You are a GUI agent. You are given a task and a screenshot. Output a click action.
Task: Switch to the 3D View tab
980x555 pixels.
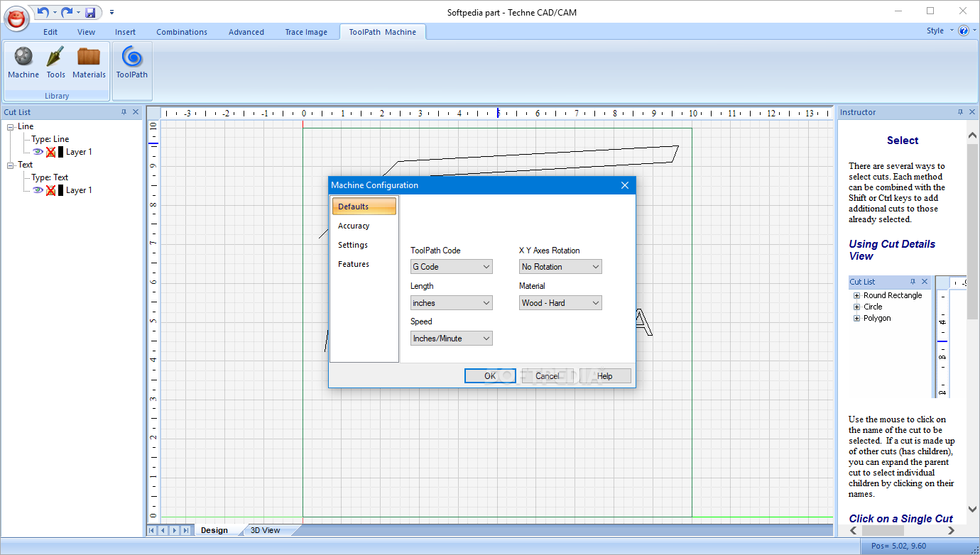click(266, 530)
